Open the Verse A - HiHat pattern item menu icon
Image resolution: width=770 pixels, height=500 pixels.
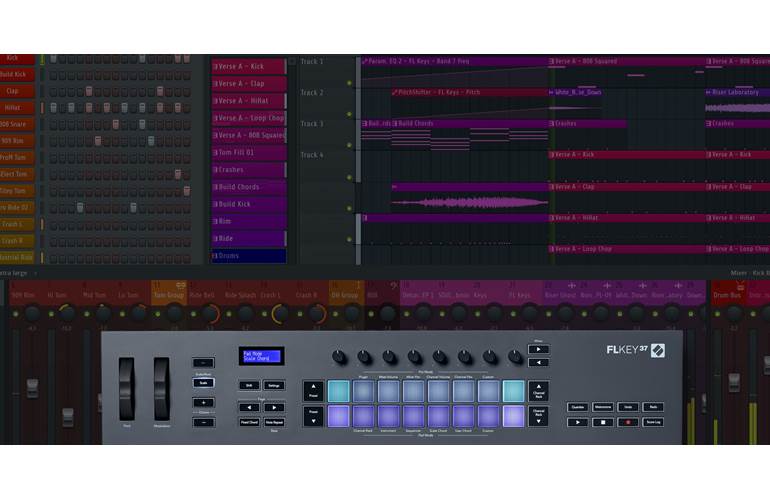point(215,101)
